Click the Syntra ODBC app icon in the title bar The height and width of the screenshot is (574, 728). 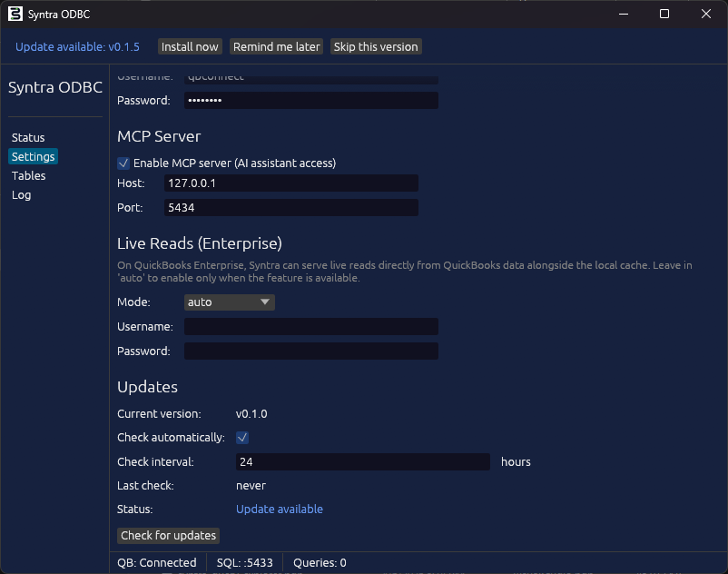point(13,14)
